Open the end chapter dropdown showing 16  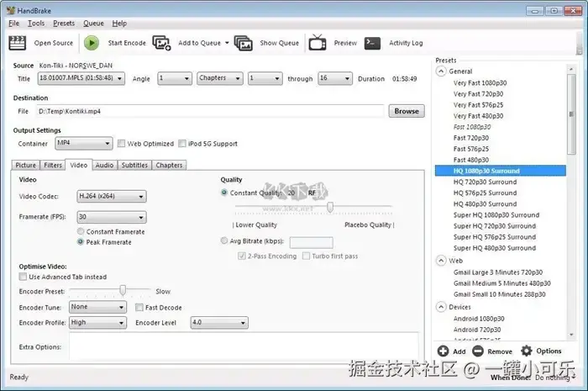[335, 78]
